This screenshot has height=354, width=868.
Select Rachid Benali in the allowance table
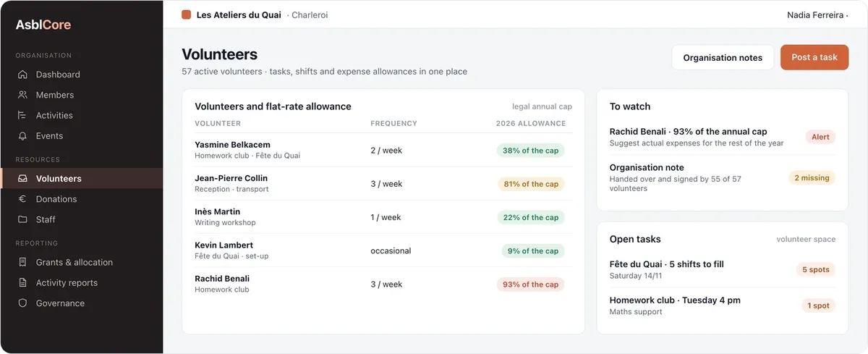(222, 278)
